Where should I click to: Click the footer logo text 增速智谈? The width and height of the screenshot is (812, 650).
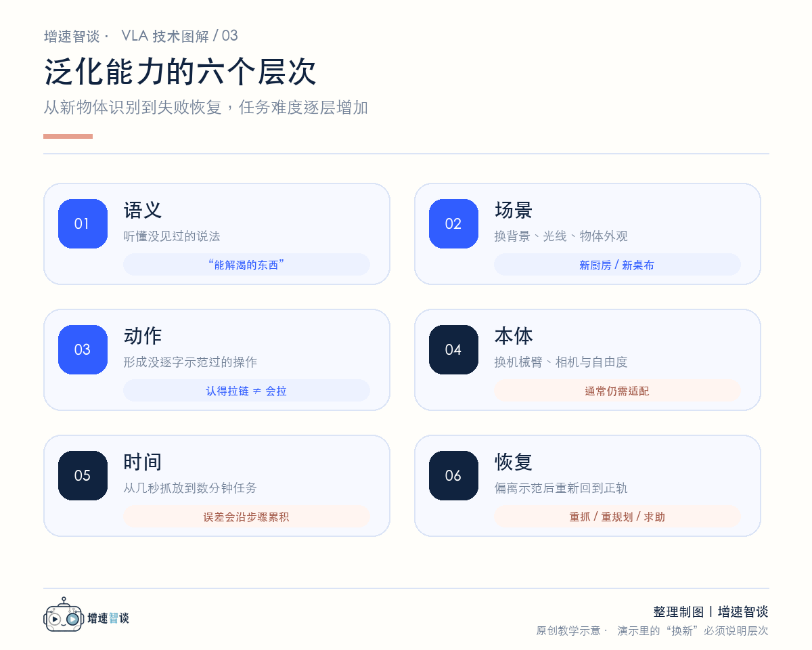(x=108, y=618)
